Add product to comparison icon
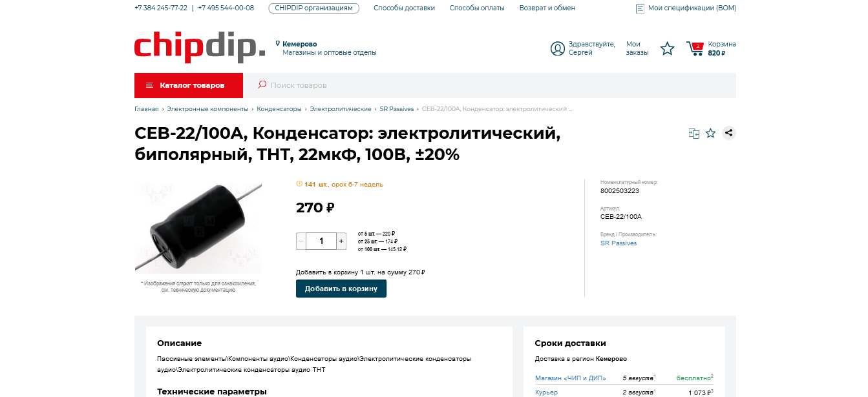868x397 pixels. 694,133
